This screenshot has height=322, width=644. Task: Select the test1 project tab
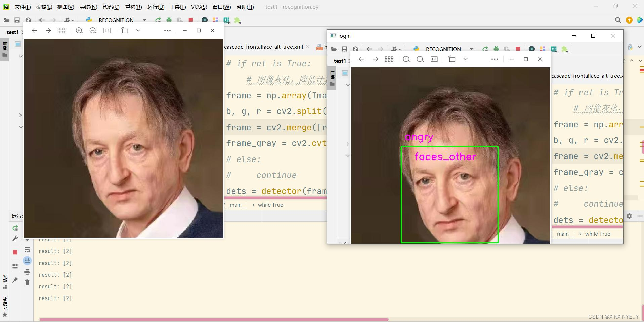click(13, 32)
